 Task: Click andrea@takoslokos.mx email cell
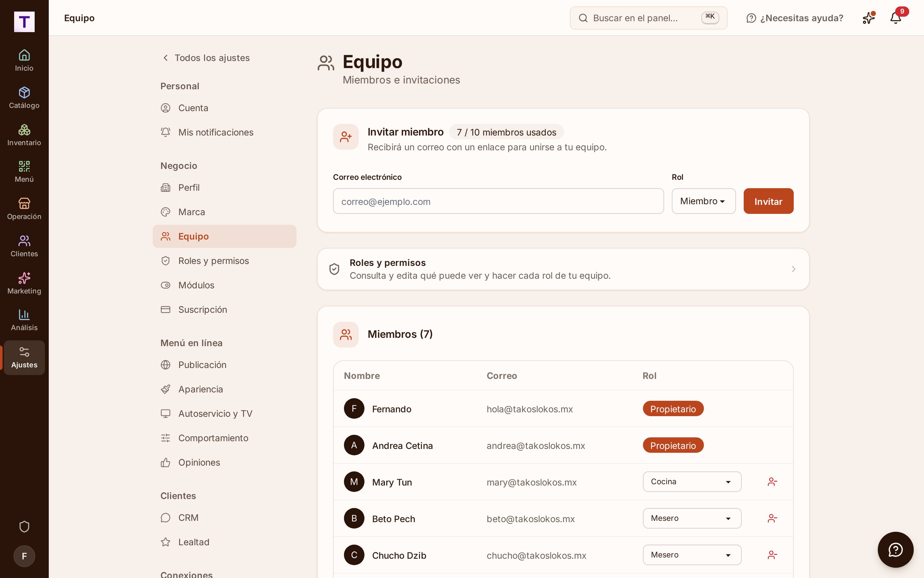point(536,446)
